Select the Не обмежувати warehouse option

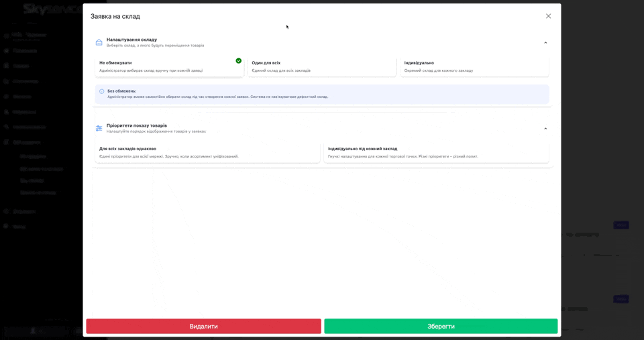point(169,66)
